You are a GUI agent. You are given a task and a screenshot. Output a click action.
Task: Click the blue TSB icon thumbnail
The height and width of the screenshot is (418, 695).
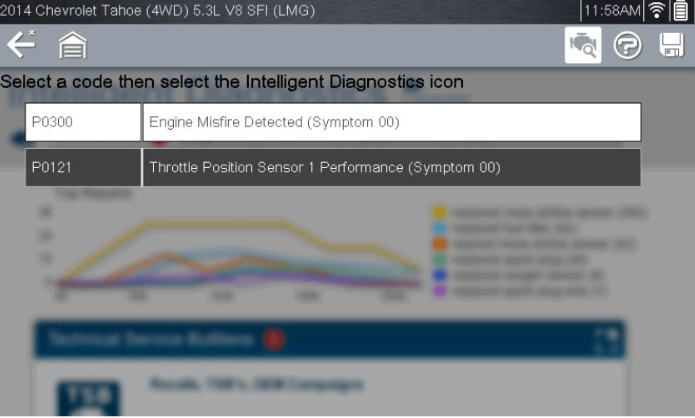pyautogui.click(x=89, y=398)
